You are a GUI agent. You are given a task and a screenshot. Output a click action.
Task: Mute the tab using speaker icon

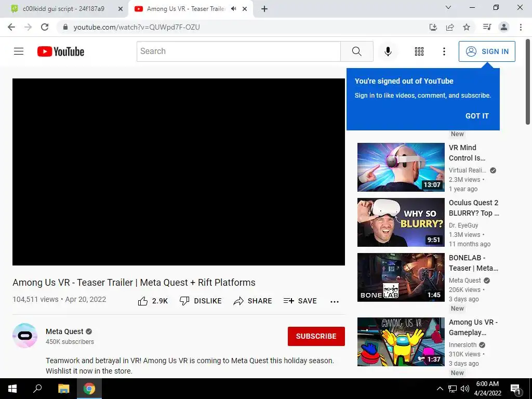[x=233, y=9]
